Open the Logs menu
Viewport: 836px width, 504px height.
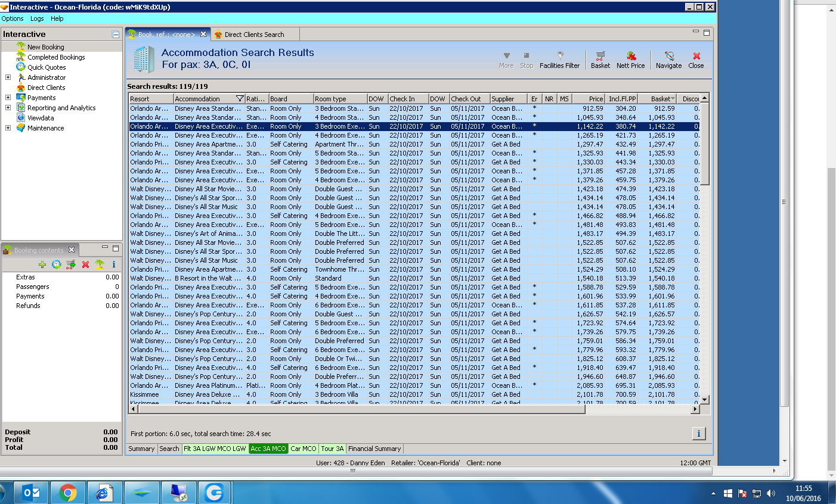[x=37, y=18]
